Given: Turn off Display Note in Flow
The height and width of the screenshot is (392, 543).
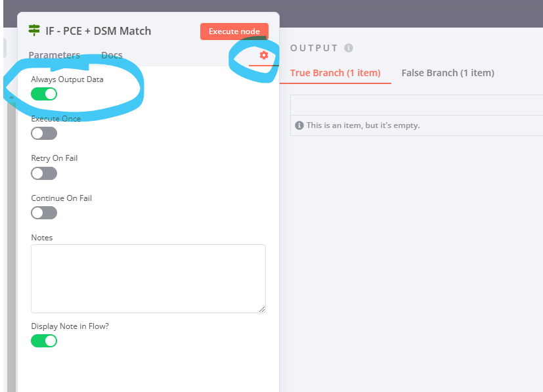Looking at the screenshot, I should (x=44, y=341).
